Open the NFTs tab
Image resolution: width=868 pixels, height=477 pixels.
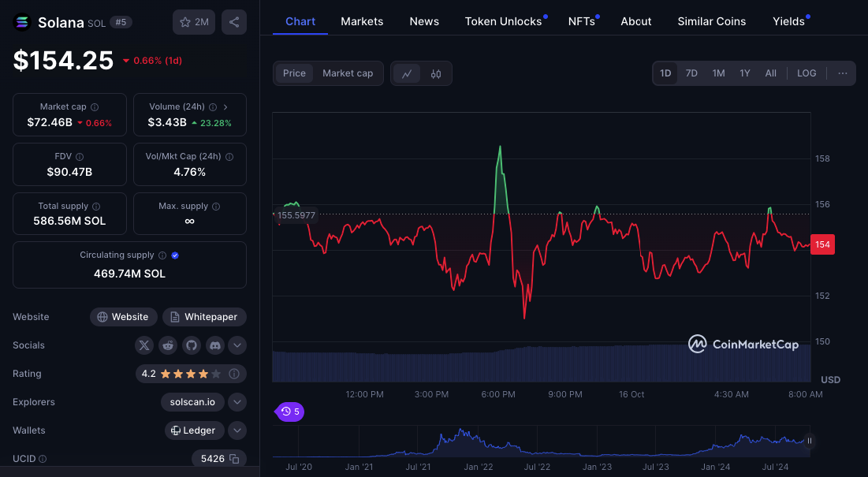[x=582, y=21]
